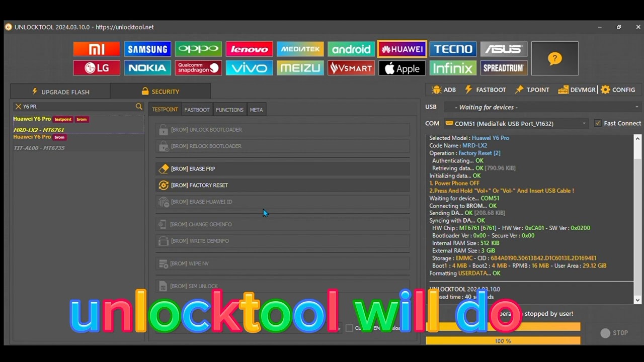Click [BROM] CHANGE OEMINFO button
Image resolution: width=644 pixels, height=362 pixels.
(x=282, y=225)
